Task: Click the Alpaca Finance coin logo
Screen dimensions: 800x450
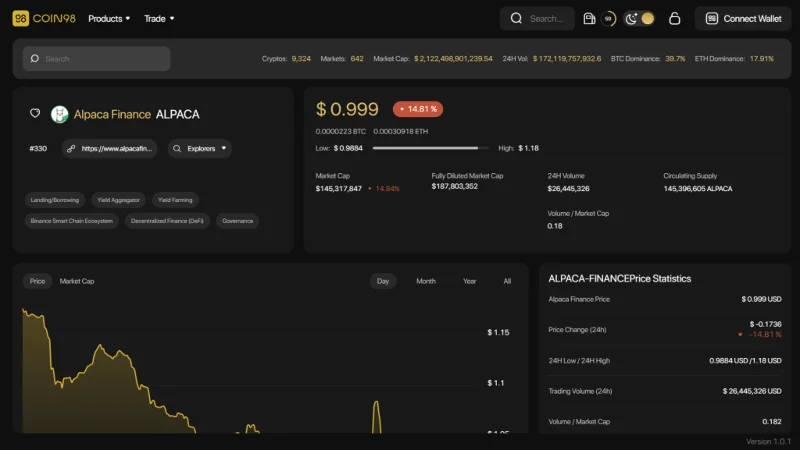Action: click(60, 114)
